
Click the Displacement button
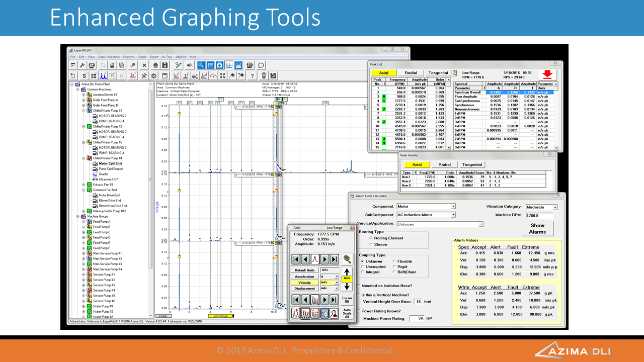[x=304, y=289]
